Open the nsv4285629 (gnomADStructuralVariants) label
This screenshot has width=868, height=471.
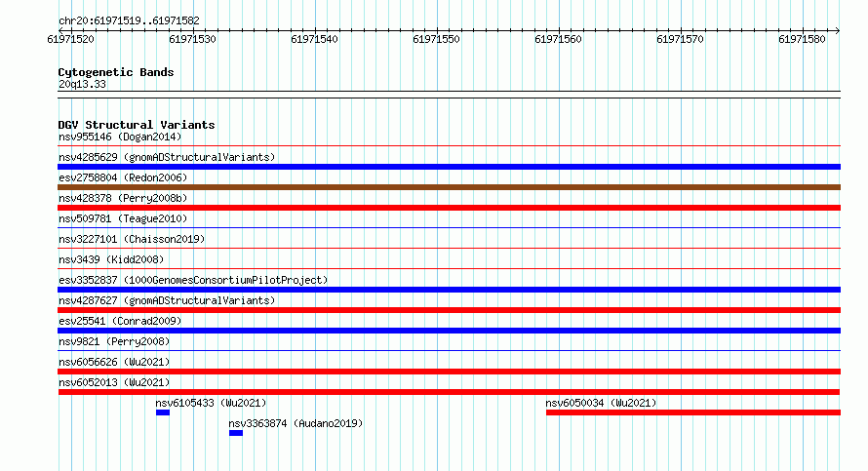coord(167,157)
